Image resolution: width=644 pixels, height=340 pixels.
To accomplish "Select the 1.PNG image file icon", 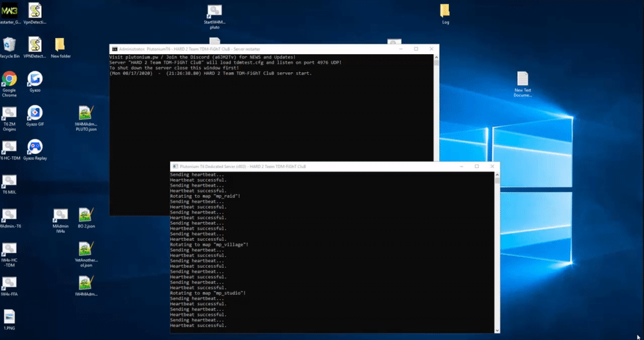I will (x=9, y=320).
